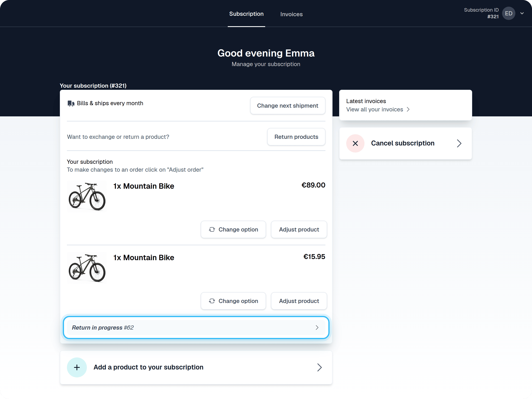Viewport: 532px width, 399px height.
Task: Click the Good evening Emma heading
Action: [266, 53]
